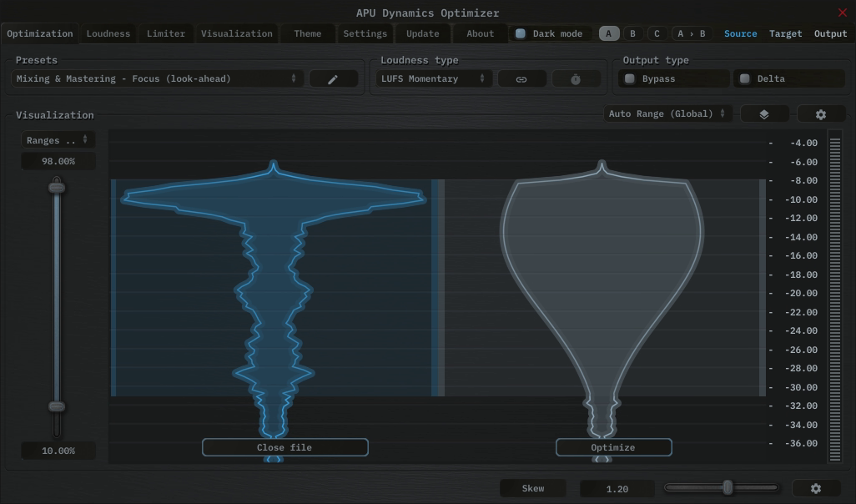This screenshot has width=856, height=504.
Task: Click the stopwatch icon in Loudness type
Action: tap(576, 79)
